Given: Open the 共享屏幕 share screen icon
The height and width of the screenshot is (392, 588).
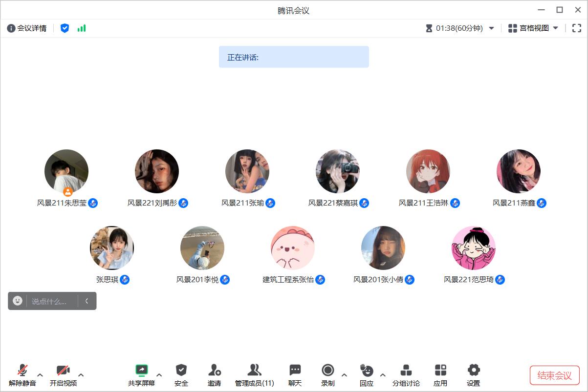Looking at the screenshot, I should [x=141, y=371].
